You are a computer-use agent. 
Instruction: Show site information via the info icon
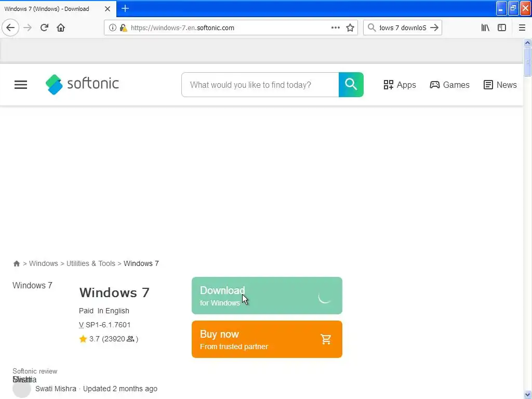pos(113,28)
